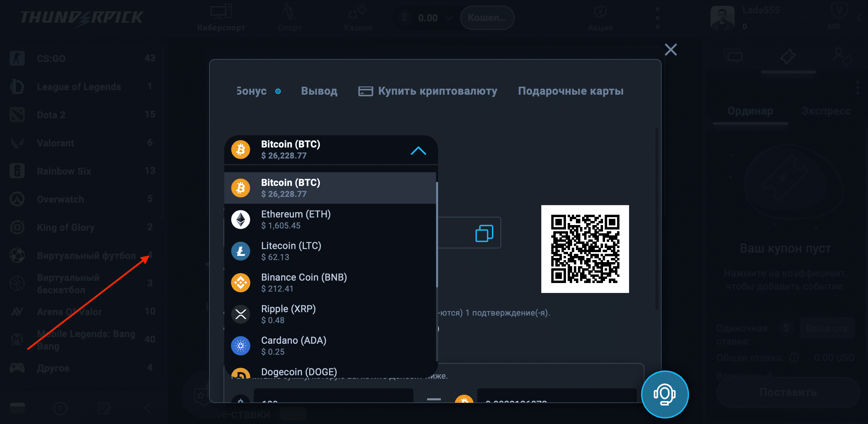The image size is (868, 424).
Task: Select the CS:GO game icon
Action: point(16,58)
